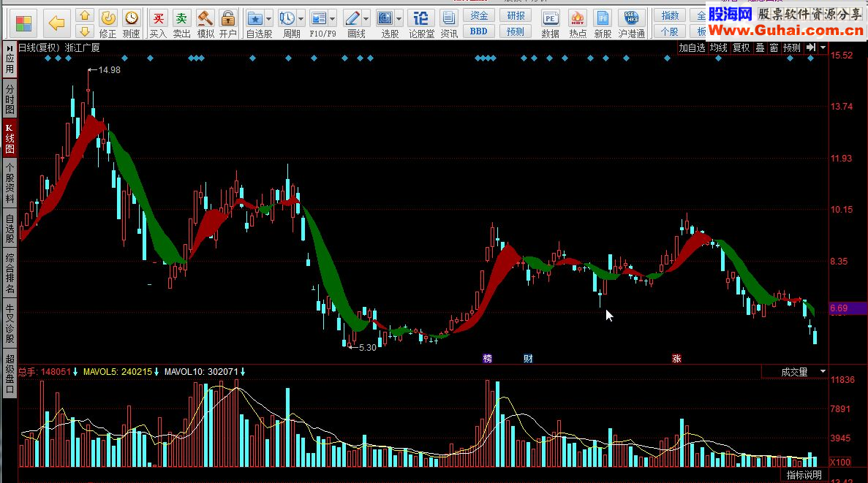868x483 pixels.
Task: Open the 论股堂 forum icon
Action: pos(421,24)
